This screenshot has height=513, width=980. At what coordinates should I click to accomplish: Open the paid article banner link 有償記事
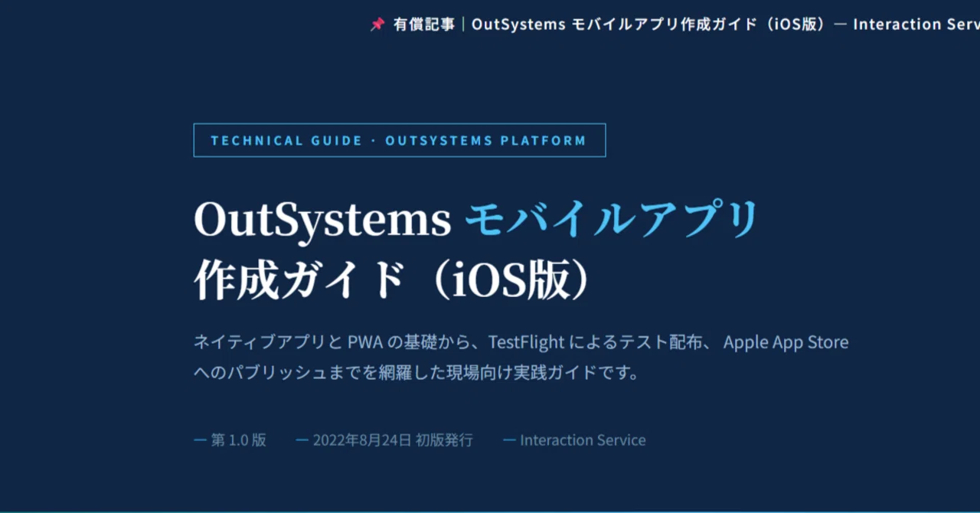[x=424, y=25]
